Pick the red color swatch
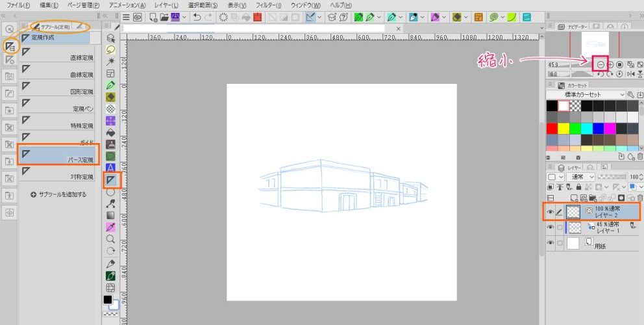 (x=552, y=128)
